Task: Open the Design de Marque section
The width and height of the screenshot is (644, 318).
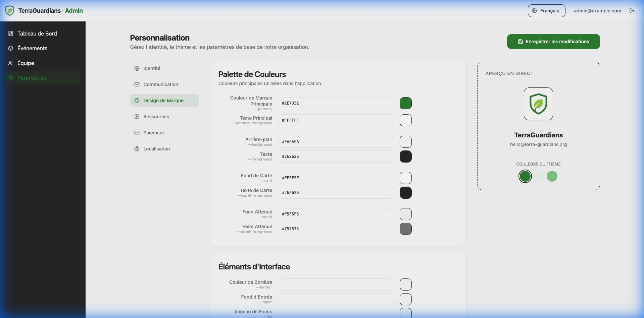Action: [x=163, y=101]
